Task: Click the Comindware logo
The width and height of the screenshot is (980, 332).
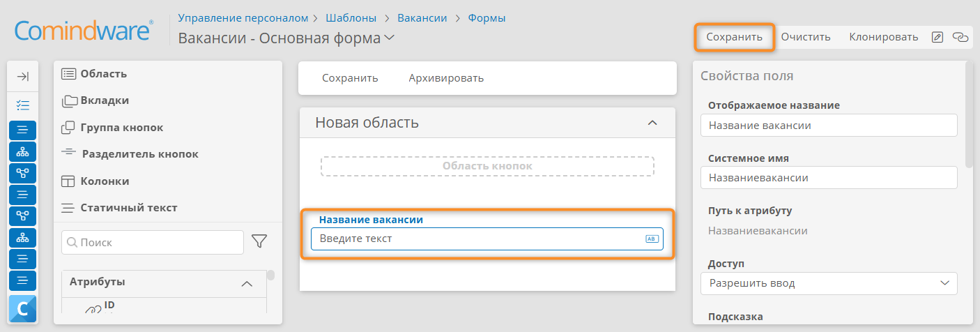Action: click(84, 32)
